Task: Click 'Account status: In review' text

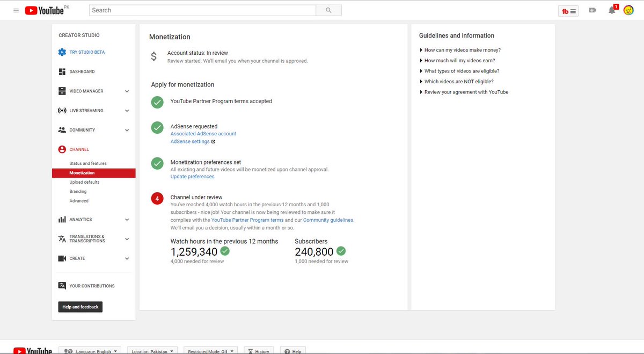Action: (197, 53)
